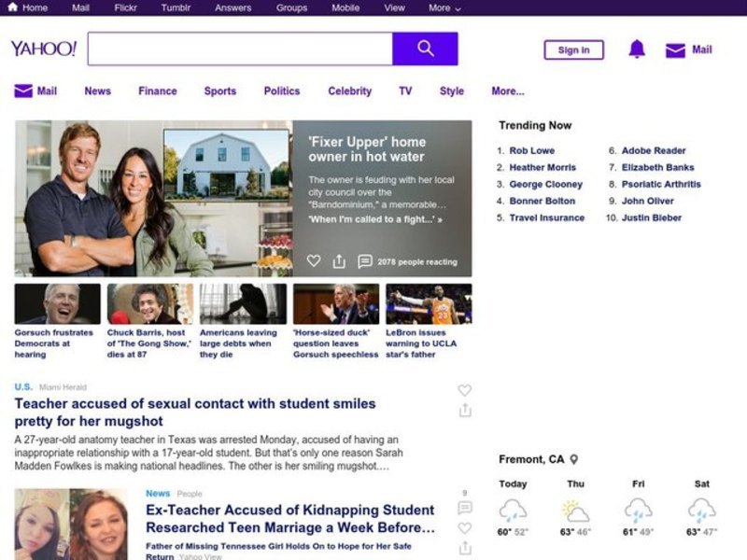Viewport: 747px width, 560px height.
Task: Share the 'Fixer Upper' featured story
Action: pyautogui.click(x=339, y=261)
